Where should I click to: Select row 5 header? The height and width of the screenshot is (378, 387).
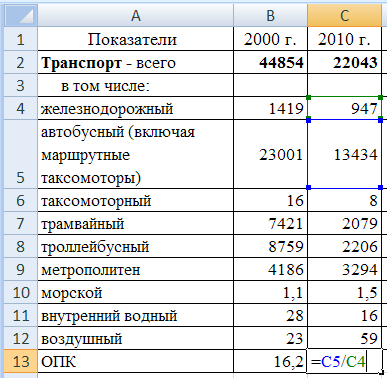coord(21,154)
